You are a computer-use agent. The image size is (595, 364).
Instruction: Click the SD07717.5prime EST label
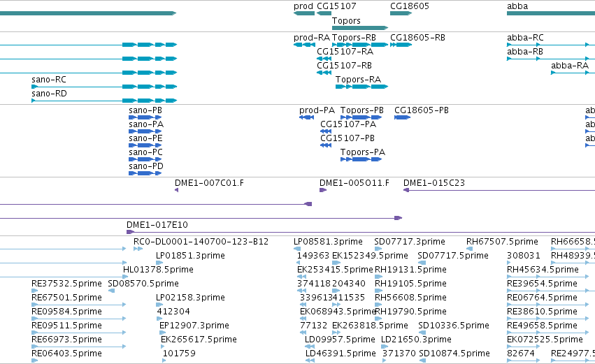[x=452, y=256]
